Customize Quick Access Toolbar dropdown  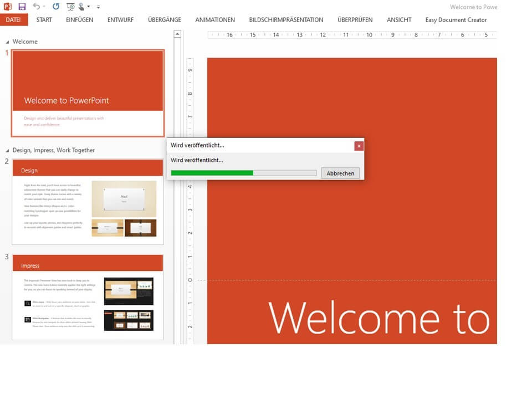[x=99, y=7]
